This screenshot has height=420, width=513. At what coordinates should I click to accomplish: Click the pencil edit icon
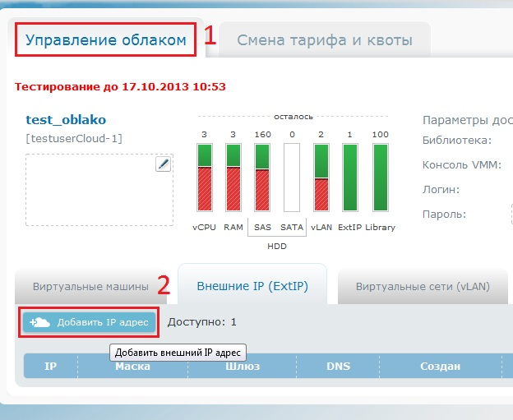[163, 165]
